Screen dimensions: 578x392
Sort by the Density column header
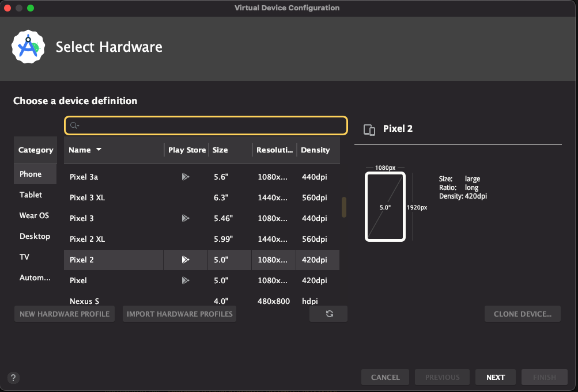(x=318, y=150)
